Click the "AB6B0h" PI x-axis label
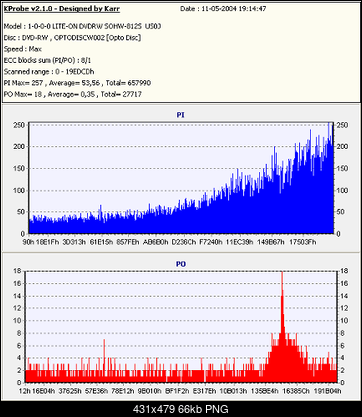This screenshot has height=417, width=362. [155, 242]
